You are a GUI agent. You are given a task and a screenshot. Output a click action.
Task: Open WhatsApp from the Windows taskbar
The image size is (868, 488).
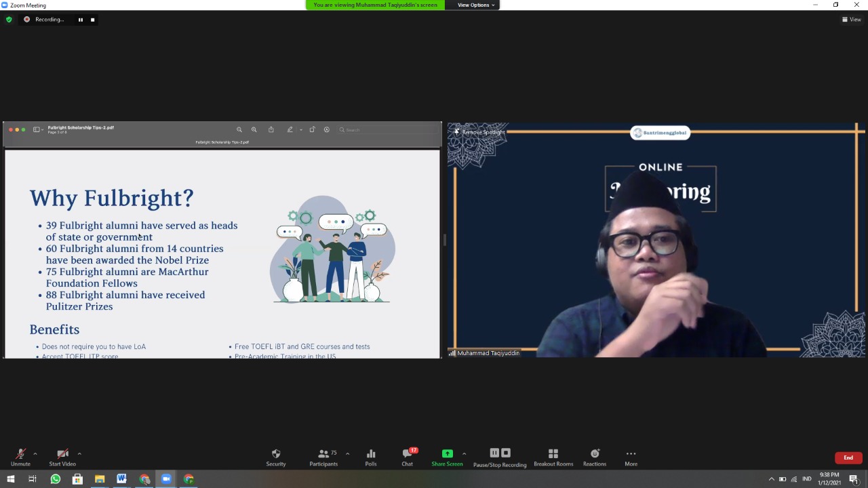56,479
